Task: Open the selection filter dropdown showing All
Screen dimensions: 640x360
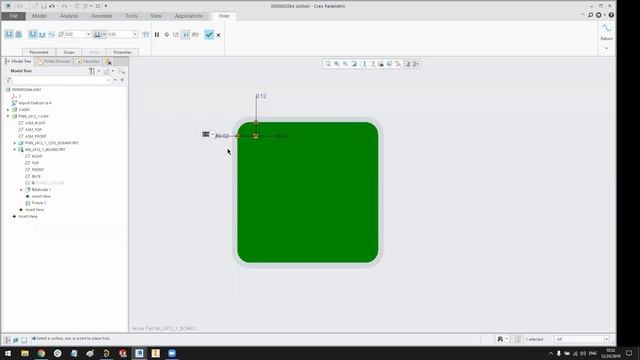Action: (581, 339)
